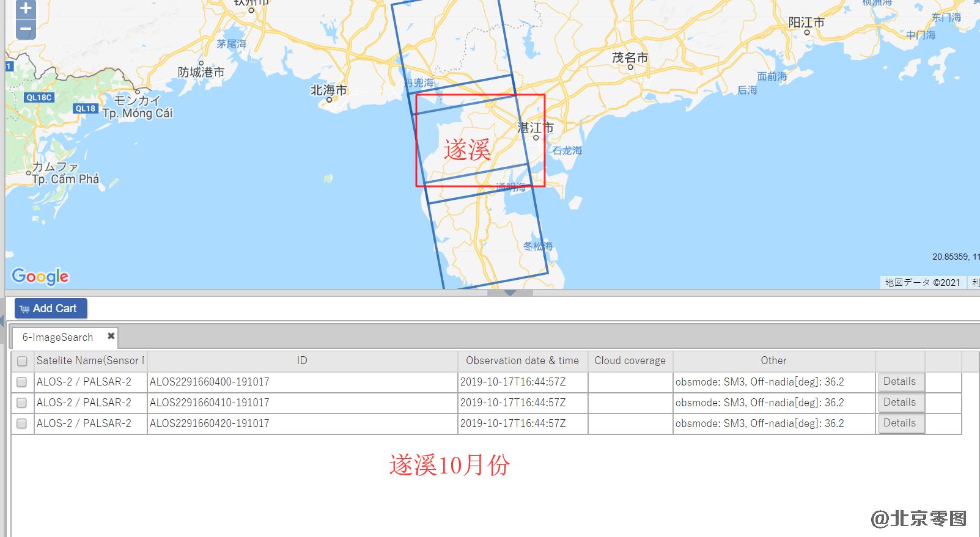The image size is (980, 537).
Task: Toggle the select-all checkbox in table header
Action: [x=22, y=361]
